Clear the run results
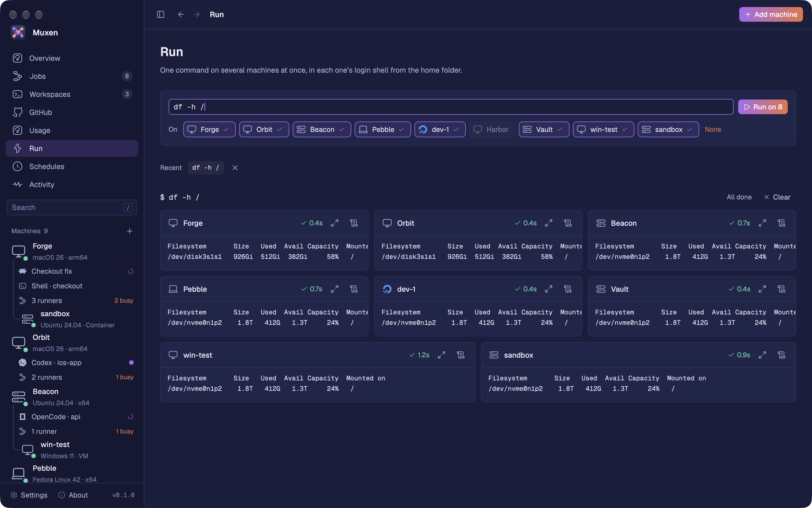 [x=777, y=197]
